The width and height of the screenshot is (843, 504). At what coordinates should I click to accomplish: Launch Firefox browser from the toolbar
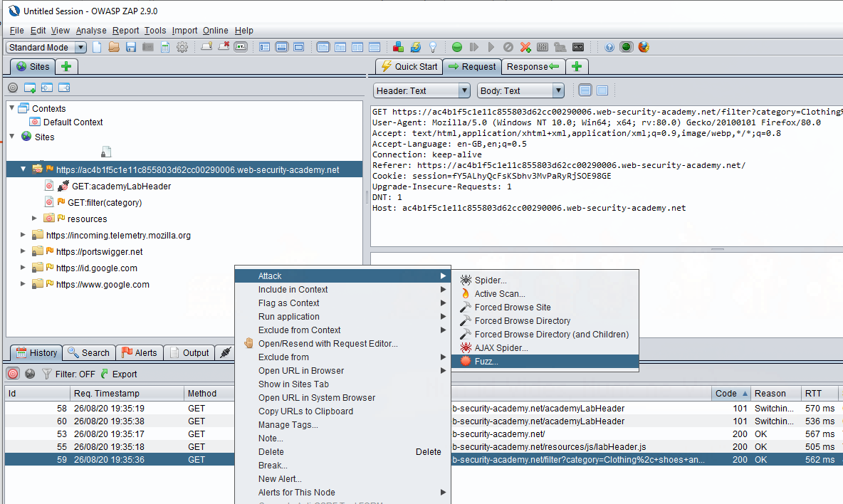coord(644,47)
